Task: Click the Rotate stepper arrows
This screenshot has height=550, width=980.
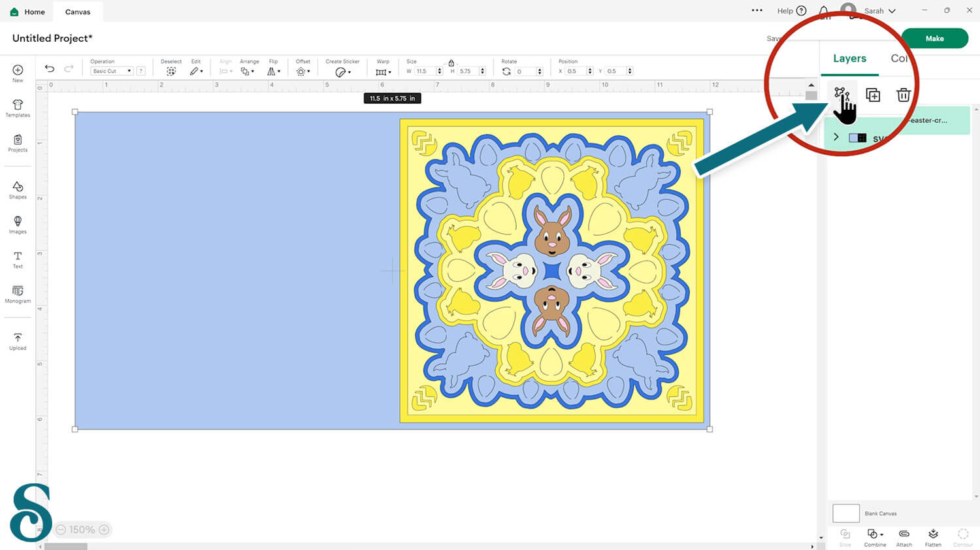Action: coord(540,71)
